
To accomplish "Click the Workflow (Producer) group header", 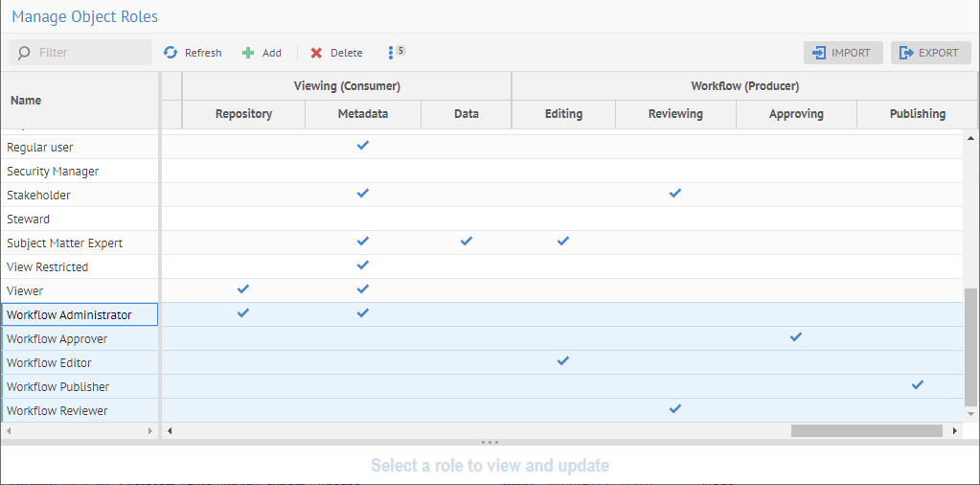I will coord(744,86).
